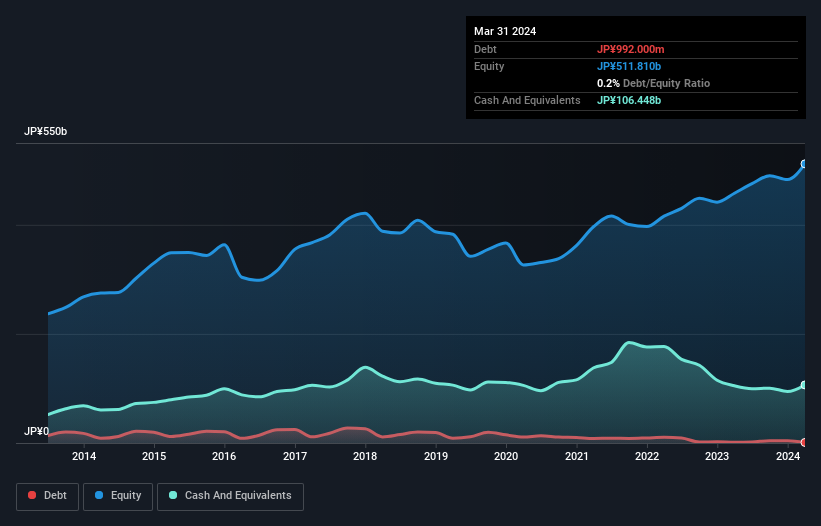Click the JP¥0 y-axis label
The image size is (821, 526).
pos(36,432)
